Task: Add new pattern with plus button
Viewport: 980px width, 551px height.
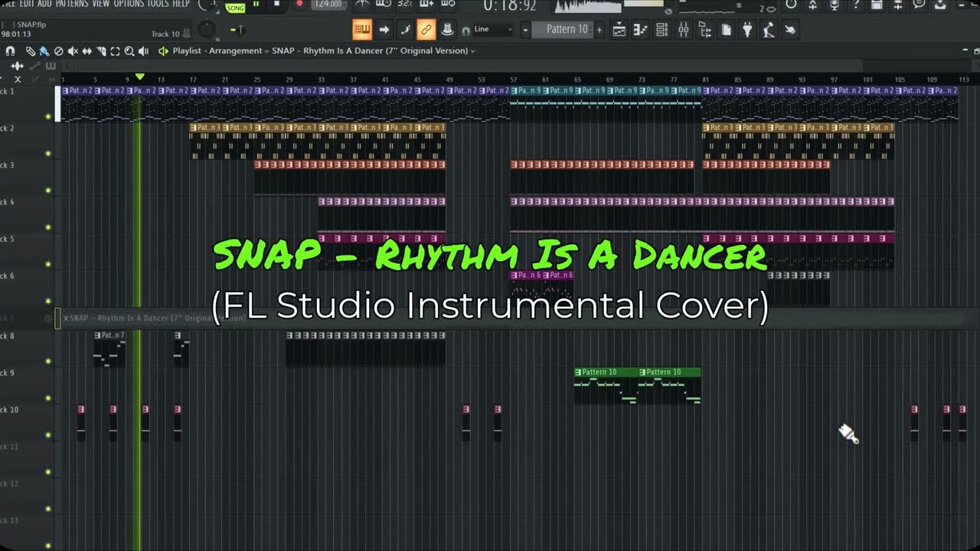Action: pyautogui.click(x=599, y=30)
